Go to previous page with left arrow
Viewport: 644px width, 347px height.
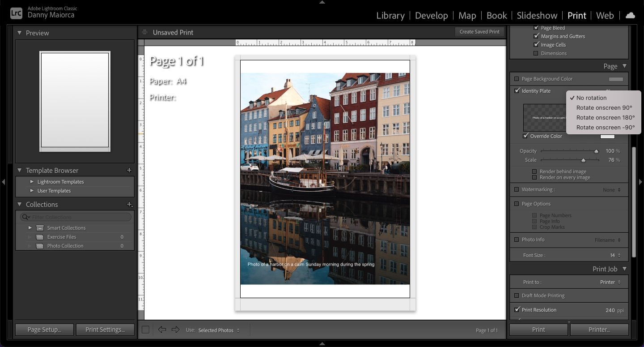point(162,330)
